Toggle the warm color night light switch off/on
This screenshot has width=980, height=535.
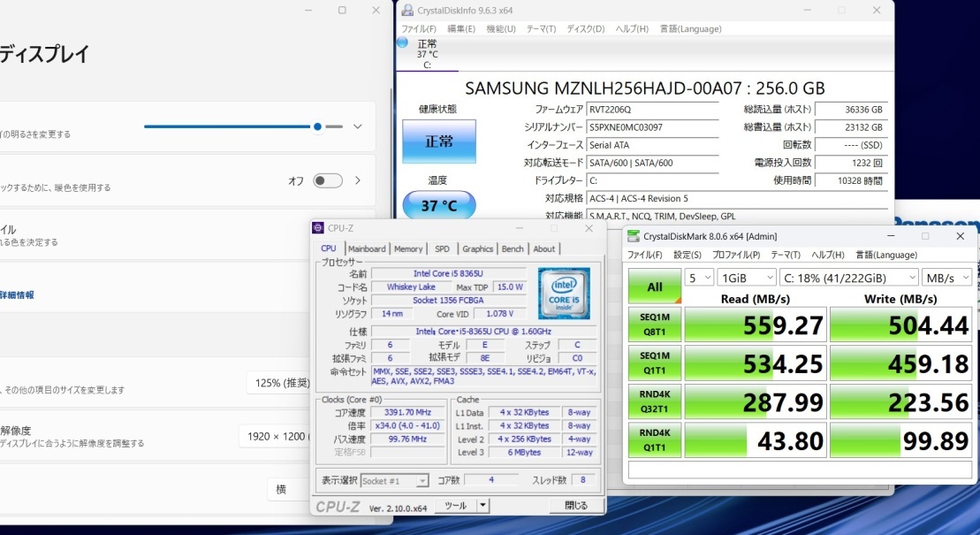(x=328, y=180)
